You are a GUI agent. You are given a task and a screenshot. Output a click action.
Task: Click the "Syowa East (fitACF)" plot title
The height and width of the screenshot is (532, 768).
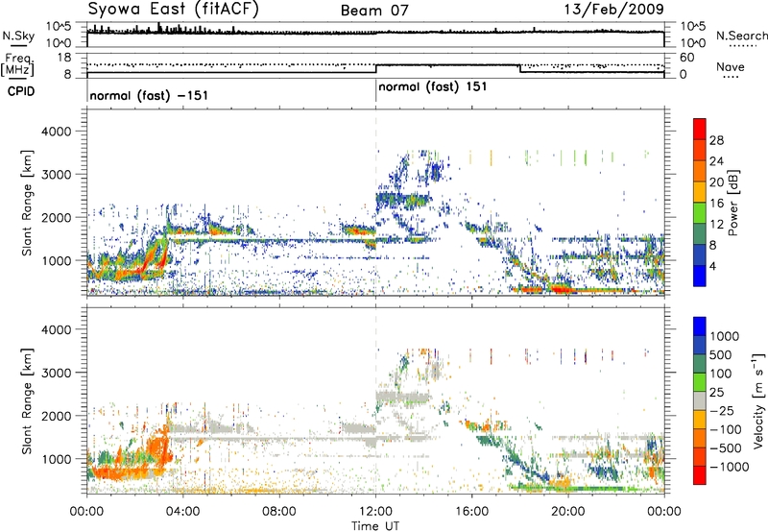pyautogui.click(x=174, y=9)
